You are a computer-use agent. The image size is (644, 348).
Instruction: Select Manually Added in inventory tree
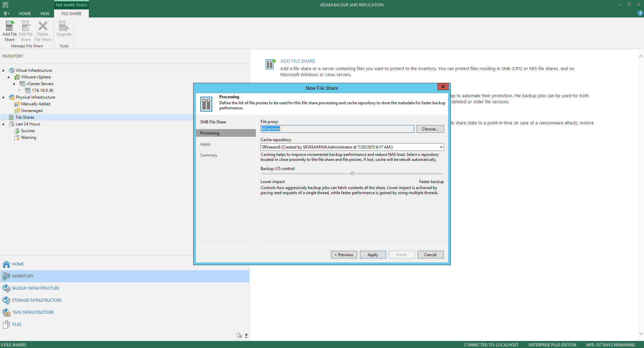coord(36,104)
